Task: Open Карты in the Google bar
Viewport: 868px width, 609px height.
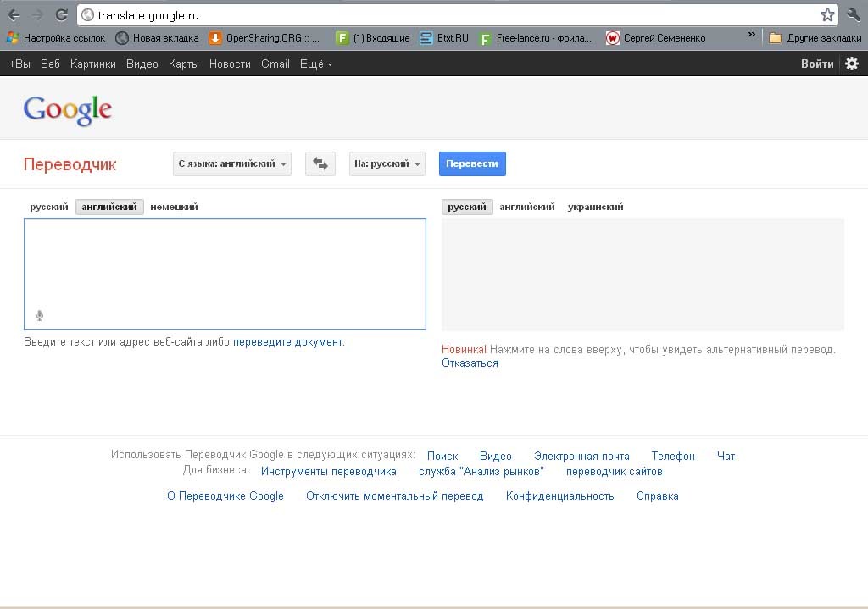Action: tap(184, 64)
